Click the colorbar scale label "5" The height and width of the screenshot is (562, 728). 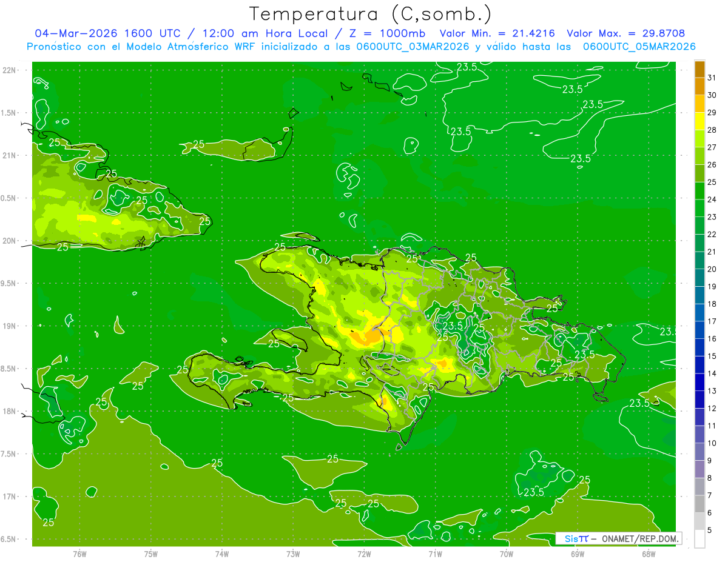710,530
